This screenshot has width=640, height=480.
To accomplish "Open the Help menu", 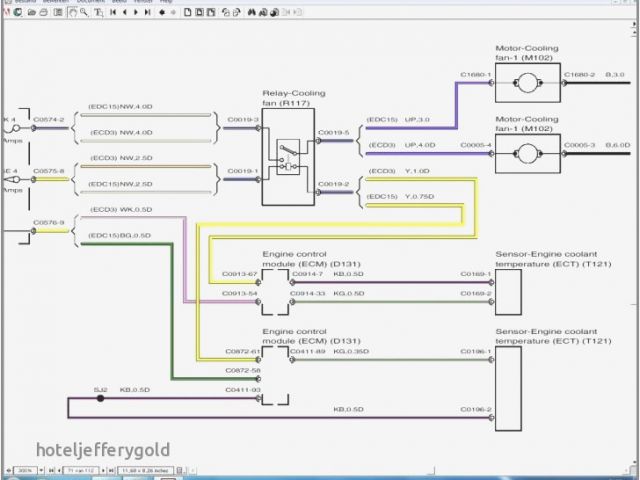I will coord(166,3).
